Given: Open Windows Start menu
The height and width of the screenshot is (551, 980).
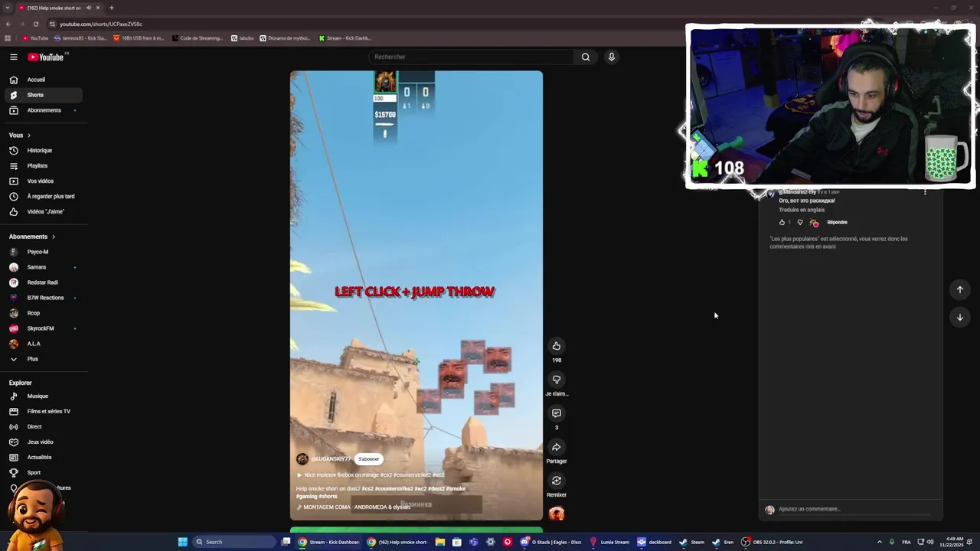Looking at the screenshot, I should click(182, 542).
